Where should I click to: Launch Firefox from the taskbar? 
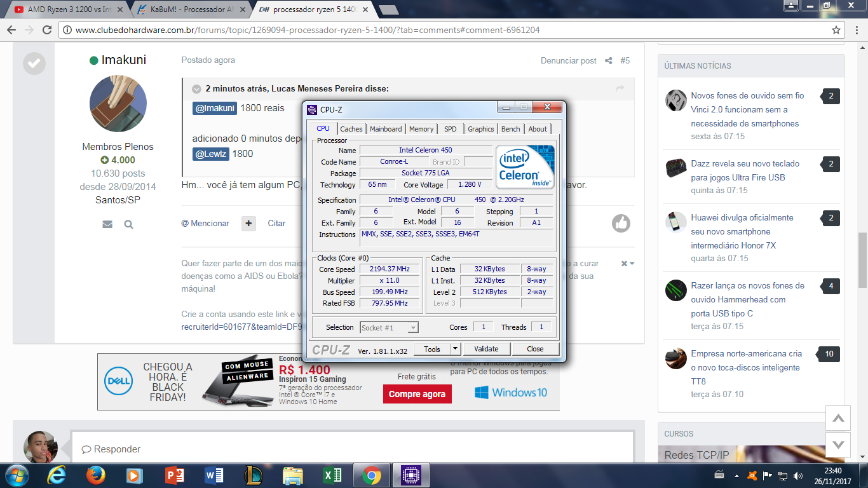tap(96, 475)
